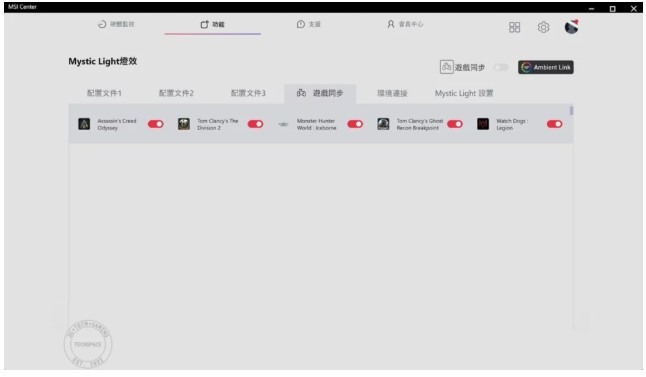This screenshot has width=646, height=377.
Task: Toggle the main 遊戲同步 switch off/on
Action: 501,67
